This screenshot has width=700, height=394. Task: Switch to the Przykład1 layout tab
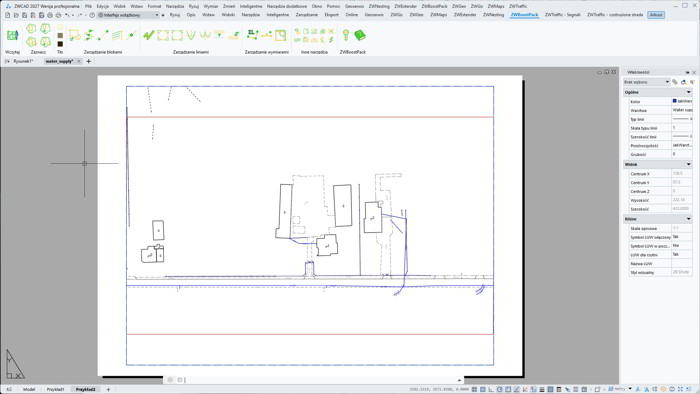point(55,390)
